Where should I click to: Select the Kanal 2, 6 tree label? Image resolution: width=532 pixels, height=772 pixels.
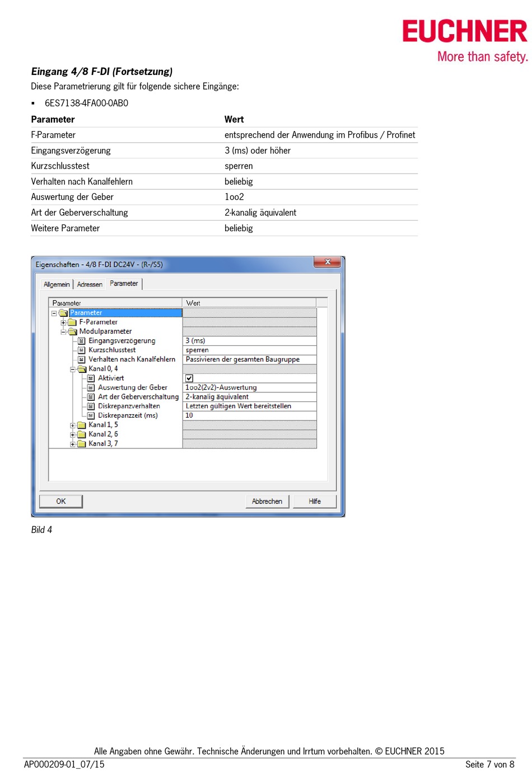(103, 434)
